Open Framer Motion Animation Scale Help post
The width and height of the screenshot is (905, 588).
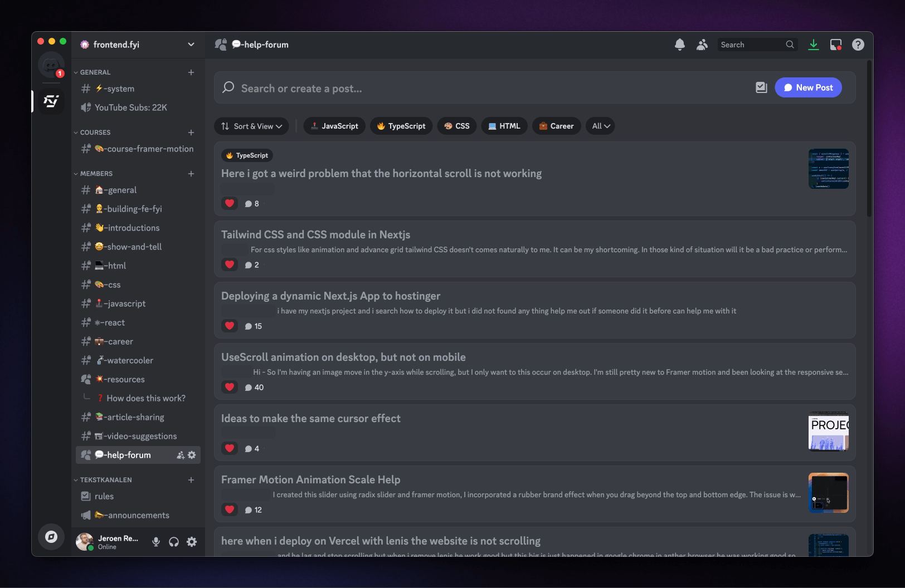[534, 494]
